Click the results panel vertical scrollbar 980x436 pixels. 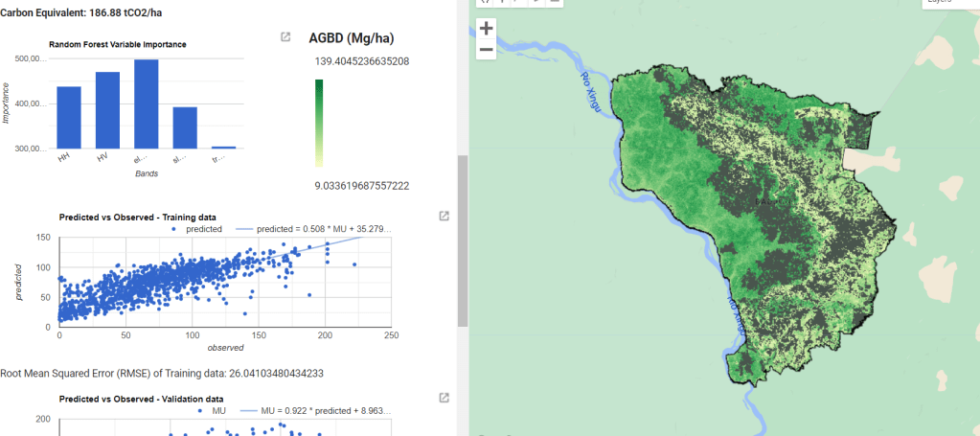[462, 240]
